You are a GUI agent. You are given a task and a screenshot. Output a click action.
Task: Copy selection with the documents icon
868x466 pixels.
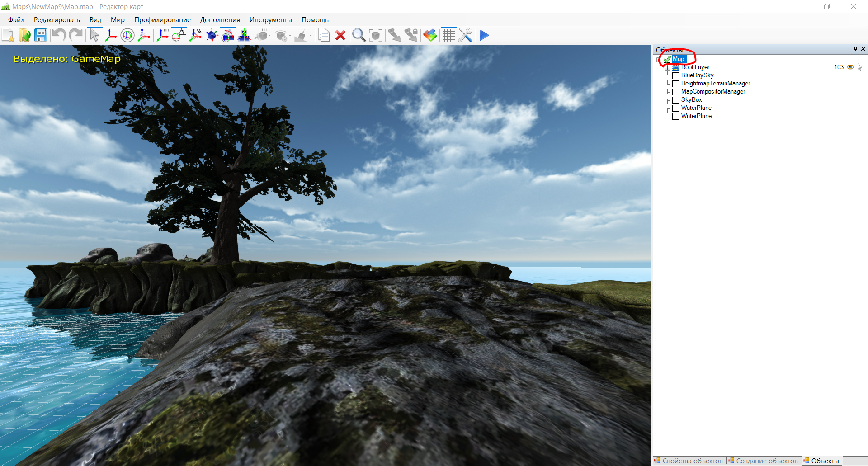(x=324, y=35)
